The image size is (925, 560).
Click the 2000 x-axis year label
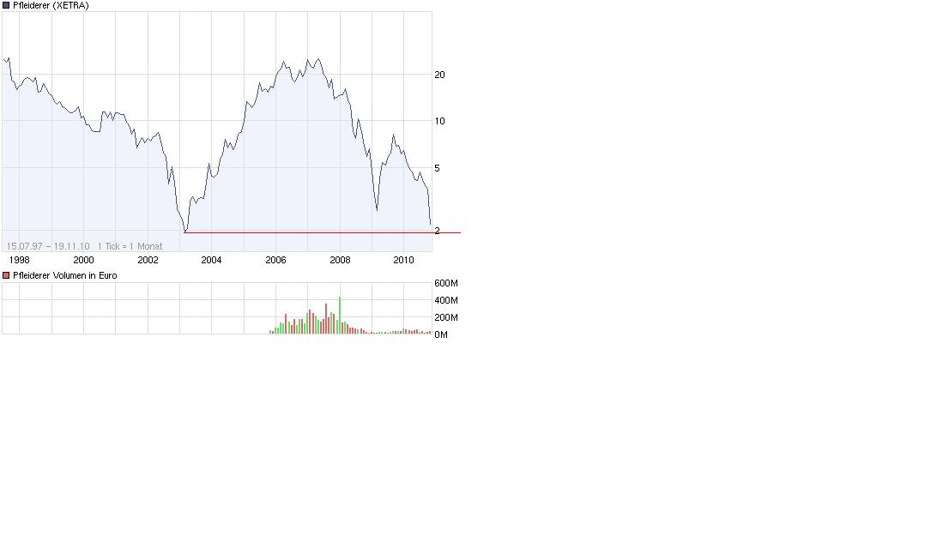(83, 260)
